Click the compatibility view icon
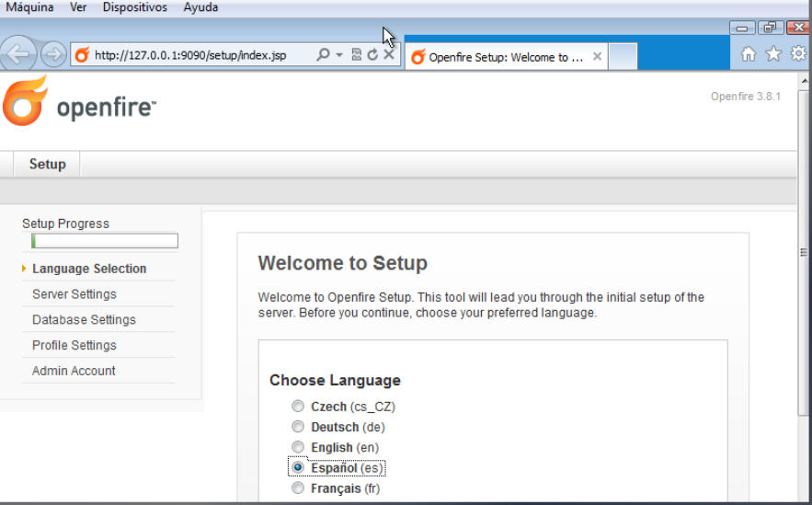The width and height of the screenshot is (812, 505). point(357,55)
